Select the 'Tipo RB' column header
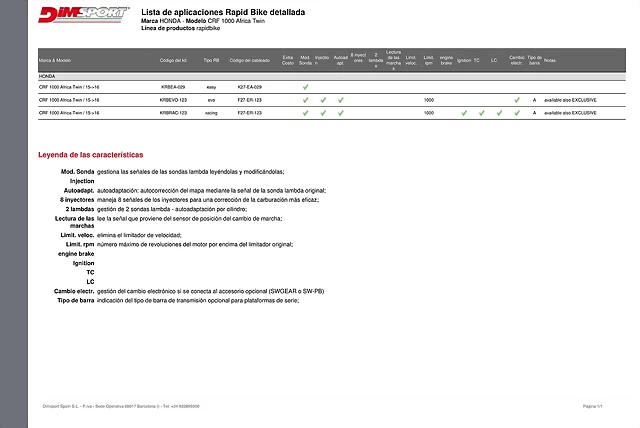 211,60
